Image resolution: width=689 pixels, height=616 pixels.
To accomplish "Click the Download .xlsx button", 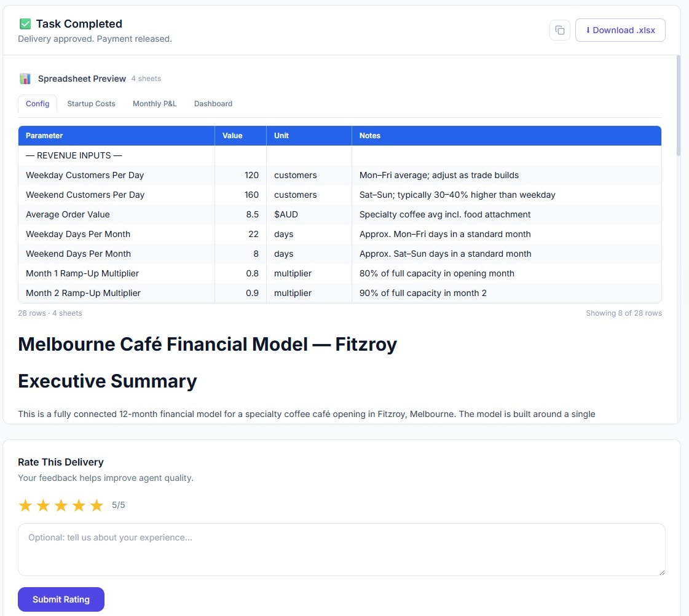I will click(620, 29).
